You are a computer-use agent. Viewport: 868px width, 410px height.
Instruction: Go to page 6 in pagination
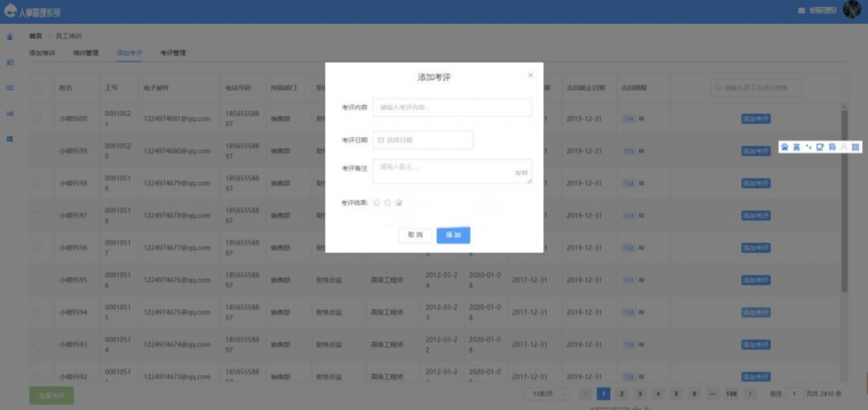tap(694, 394)
